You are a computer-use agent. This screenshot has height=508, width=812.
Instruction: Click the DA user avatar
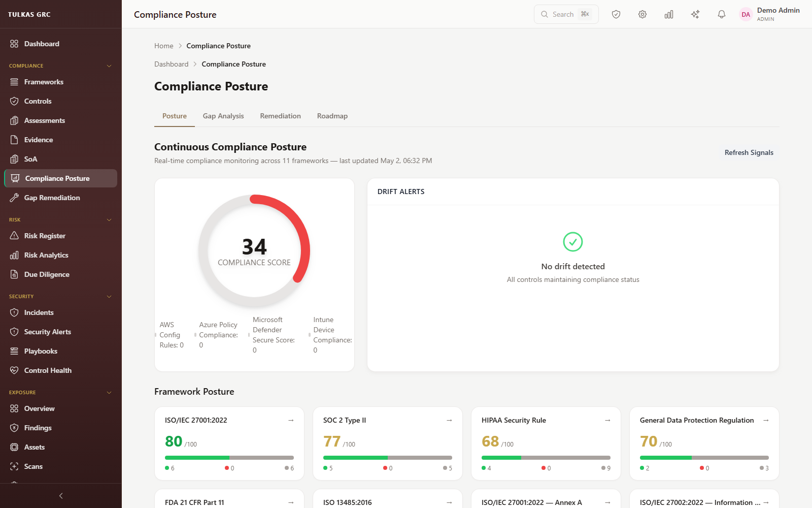pyautogui.click(x=746, y=14)
